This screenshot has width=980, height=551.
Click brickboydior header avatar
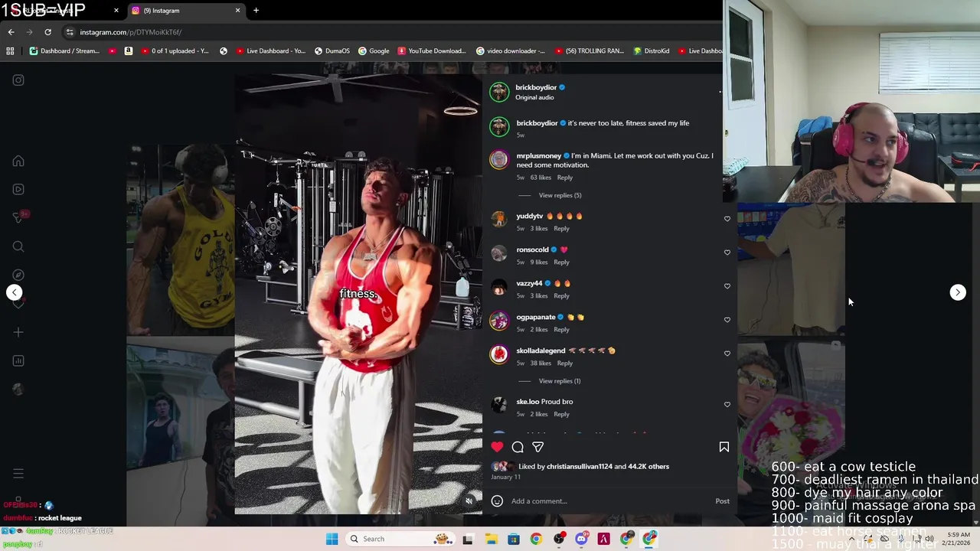499,92
